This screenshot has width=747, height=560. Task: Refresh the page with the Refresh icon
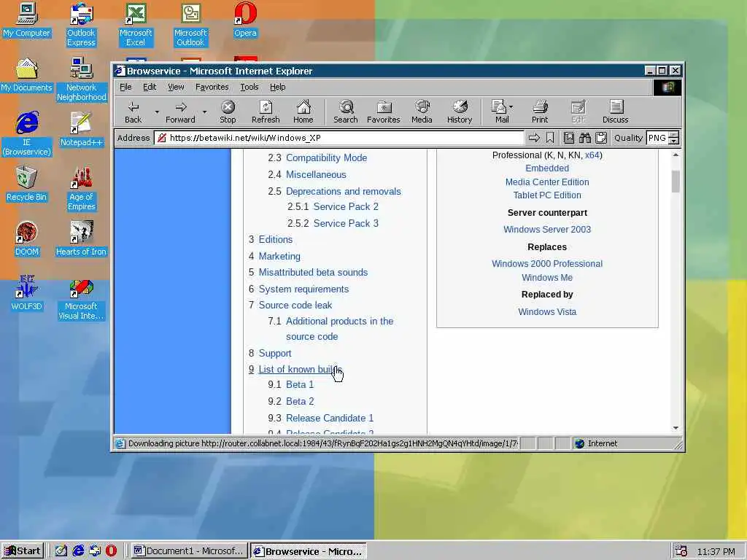pos(266,112)
